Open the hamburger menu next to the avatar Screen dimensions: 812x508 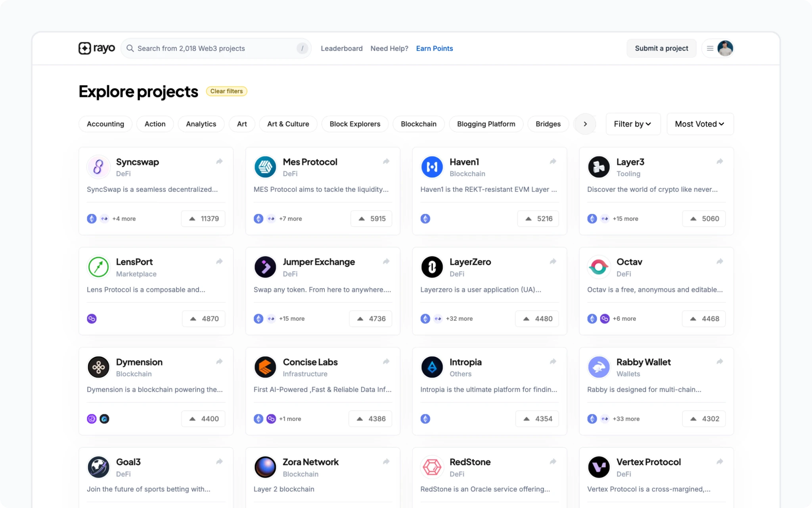(x=710, y=48)
